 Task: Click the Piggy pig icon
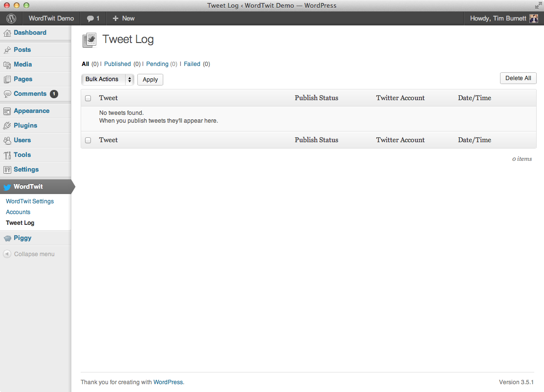(x=7, y=239)
